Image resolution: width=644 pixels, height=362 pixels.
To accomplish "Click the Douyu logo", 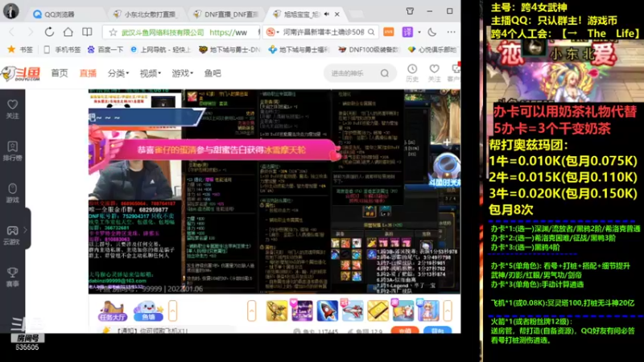I will click(21, 74).
